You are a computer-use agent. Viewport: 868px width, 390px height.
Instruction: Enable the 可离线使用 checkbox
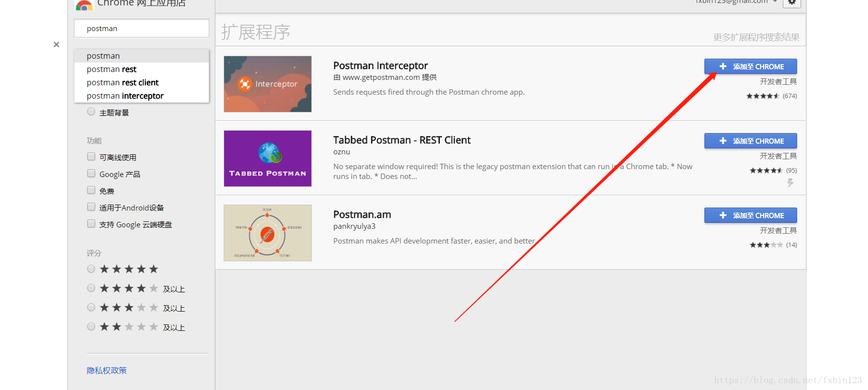pyautogui.click(x=91, y=157)
